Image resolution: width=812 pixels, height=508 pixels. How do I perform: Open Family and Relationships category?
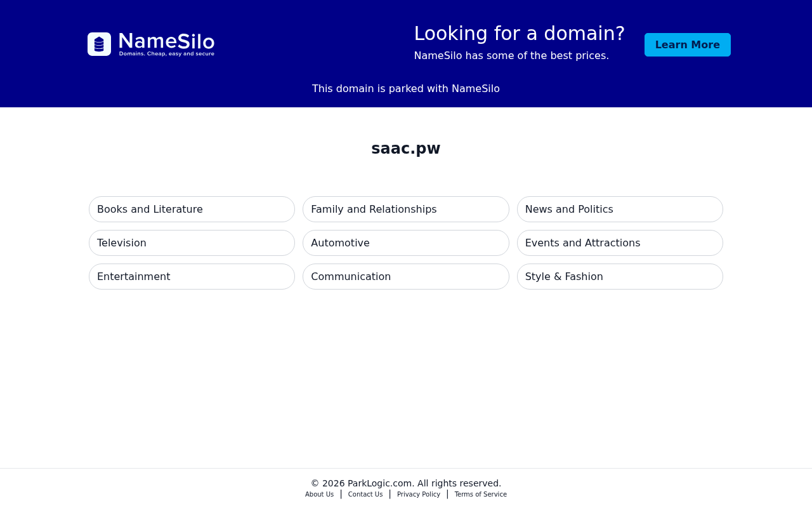(x=406, y=210)
